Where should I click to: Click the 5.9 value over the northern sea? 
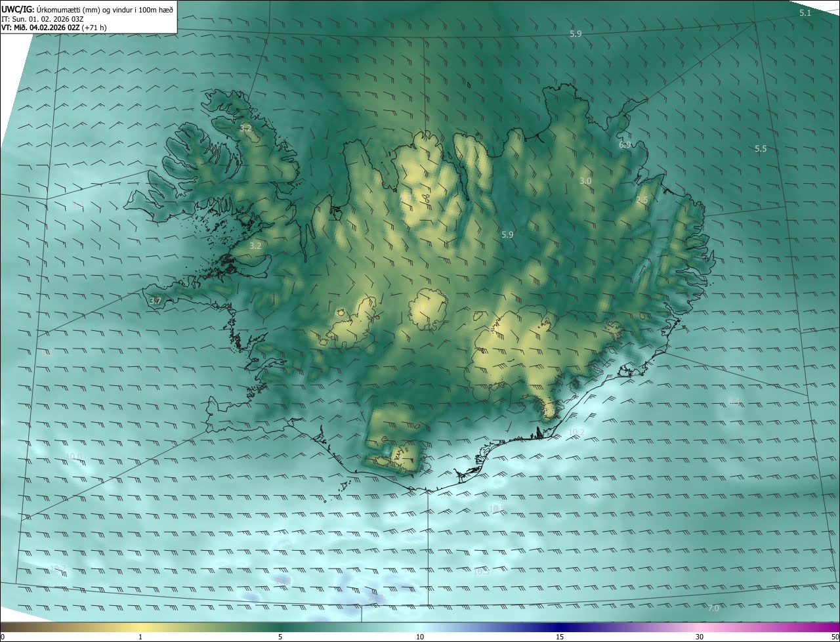pyautogui.click(x=576, y=33)
